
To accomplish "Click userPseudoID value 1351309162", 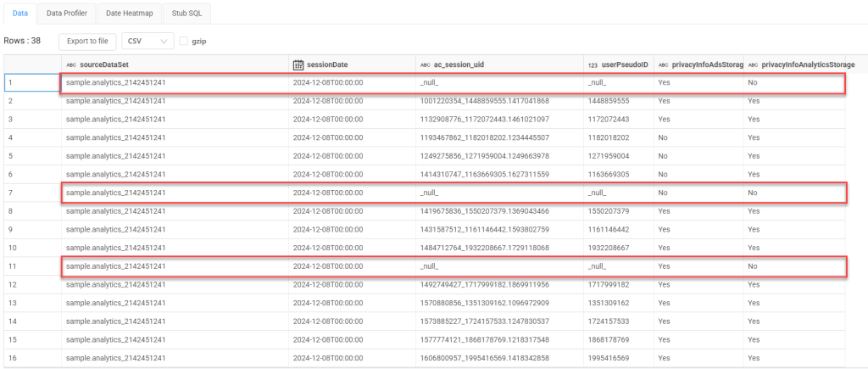I will [618, 303].
